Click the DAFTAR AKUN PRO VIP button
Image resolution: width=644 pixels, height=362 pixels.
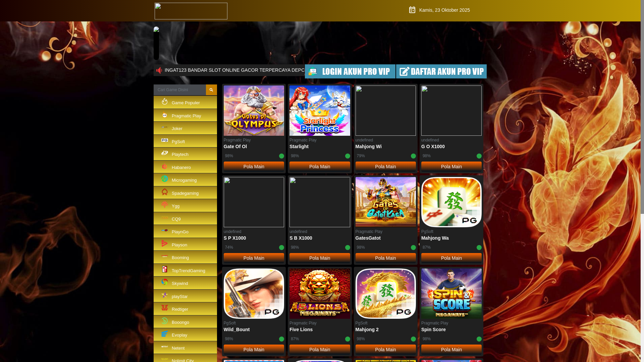[x=441, y=71]
